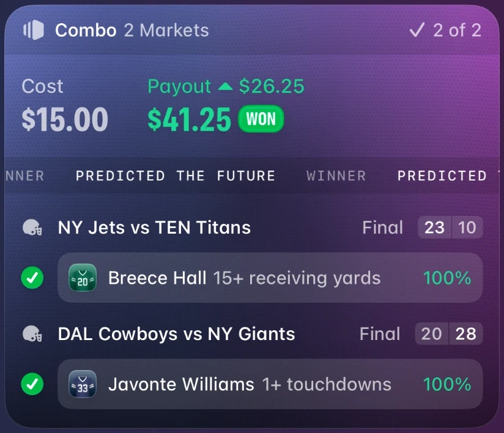The height and width of the screenshot is (433, 504).
Task: Click the green check beside Breece Hall
Action: (32, 278)
